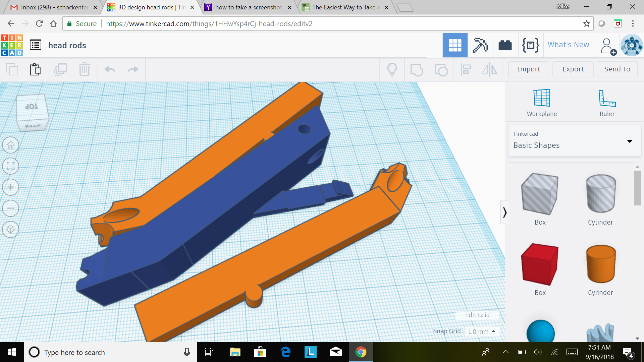Open the Snap Grid value dropdown
The image size is (644, 362).
pos(481,331)
